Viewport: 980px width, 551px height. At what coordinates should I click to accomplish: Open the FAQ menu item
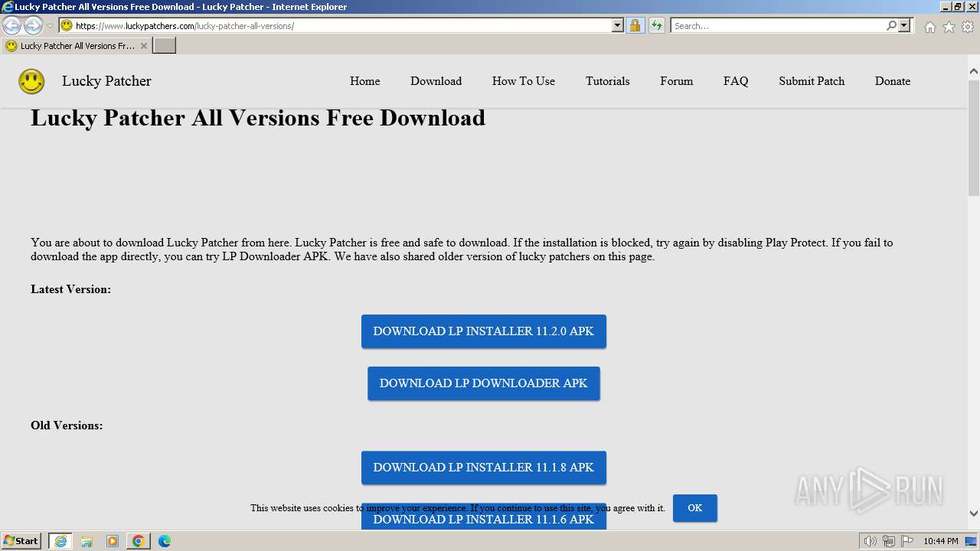(x=736, y=81)
